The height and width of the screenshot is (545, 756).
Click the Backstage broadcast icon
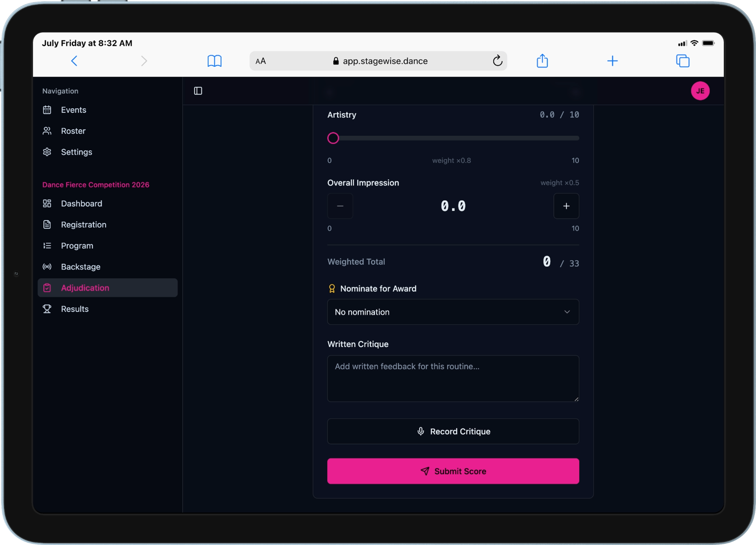pyautogui.click(x=47, y=267)
